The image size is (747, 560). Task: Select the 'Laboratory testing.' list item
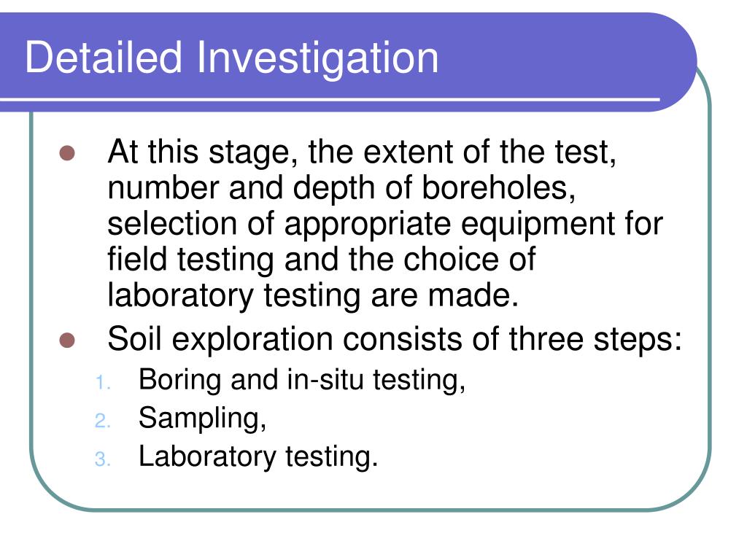click(258, 457)
